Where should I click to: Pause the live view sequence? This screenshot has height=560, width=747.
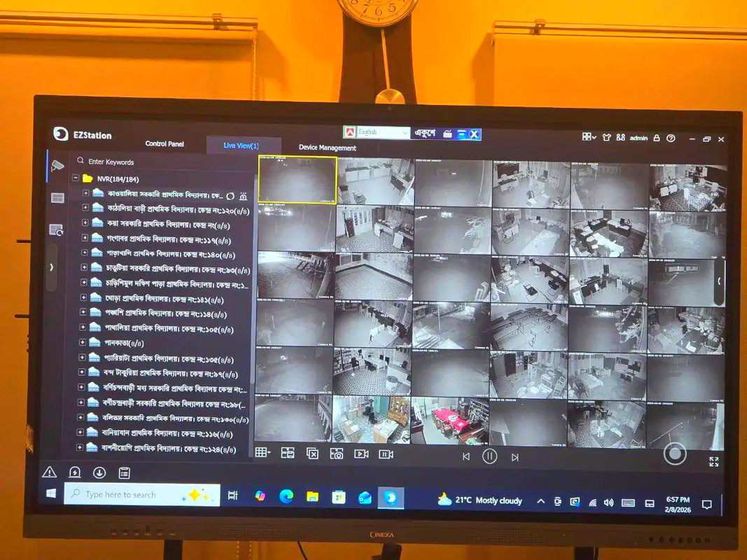point(489,456)
